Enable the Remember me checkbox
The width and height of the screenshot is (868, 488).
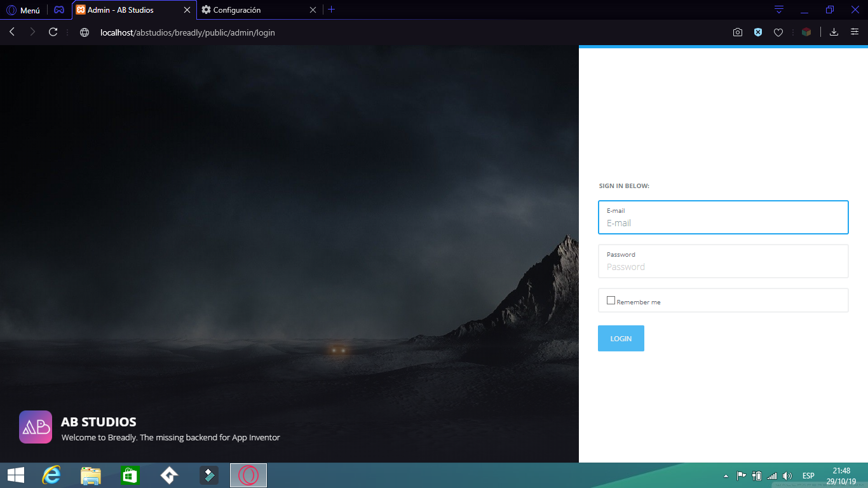coord(611,301)
